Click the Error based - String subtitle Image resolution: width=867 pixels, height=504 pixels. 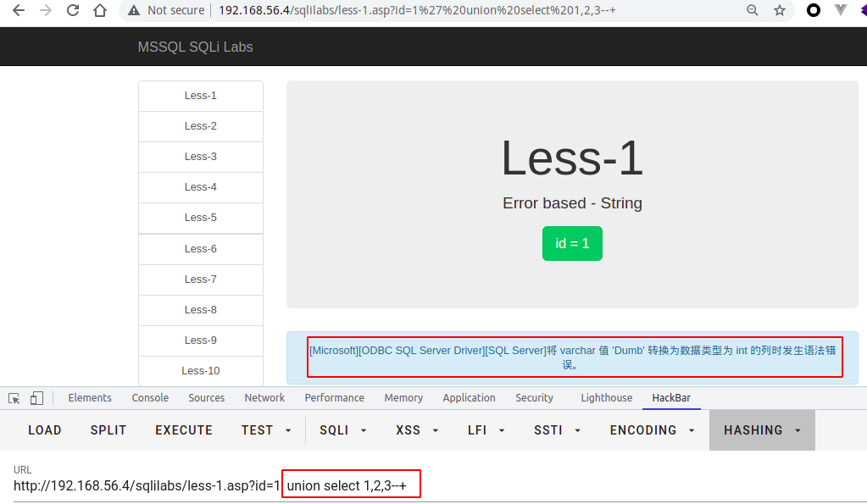tap(572, 202)
